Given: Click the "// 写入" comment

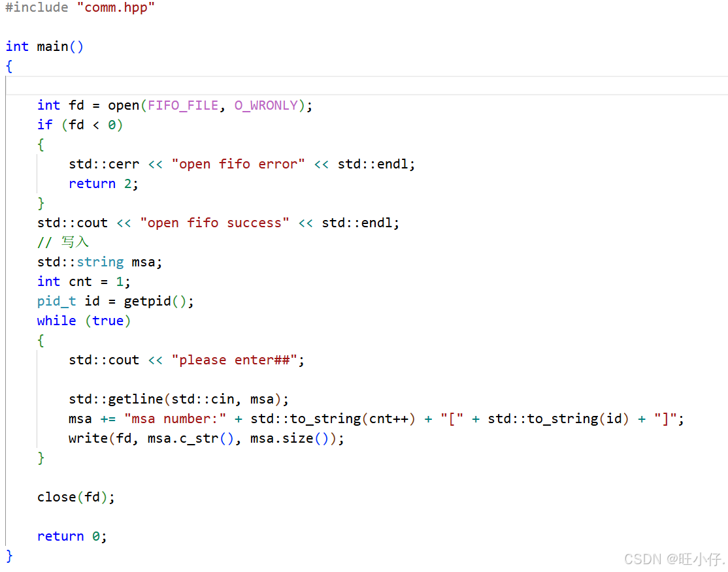Looking at the screenshot, I should 63,242.
